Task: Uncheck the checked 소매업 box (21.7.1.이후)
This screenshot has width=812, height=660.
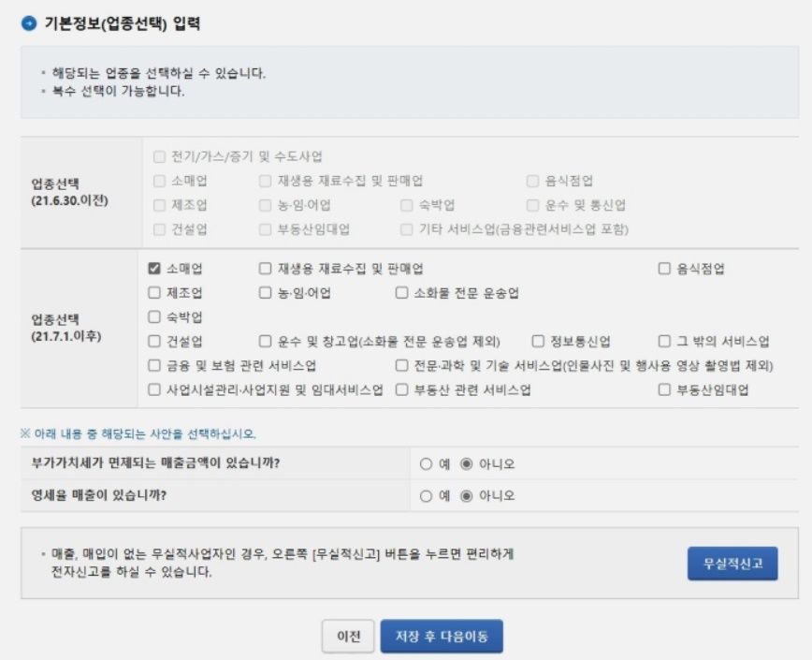Action: (153, 269)
